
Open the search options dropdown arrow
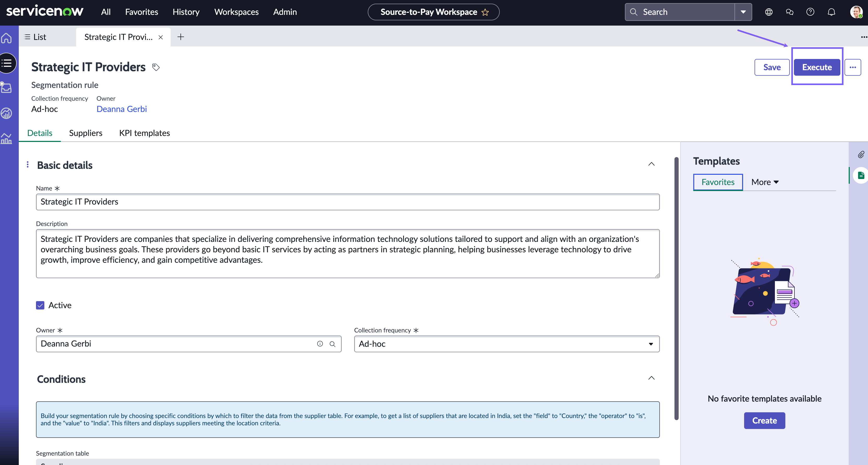(743, 12)
